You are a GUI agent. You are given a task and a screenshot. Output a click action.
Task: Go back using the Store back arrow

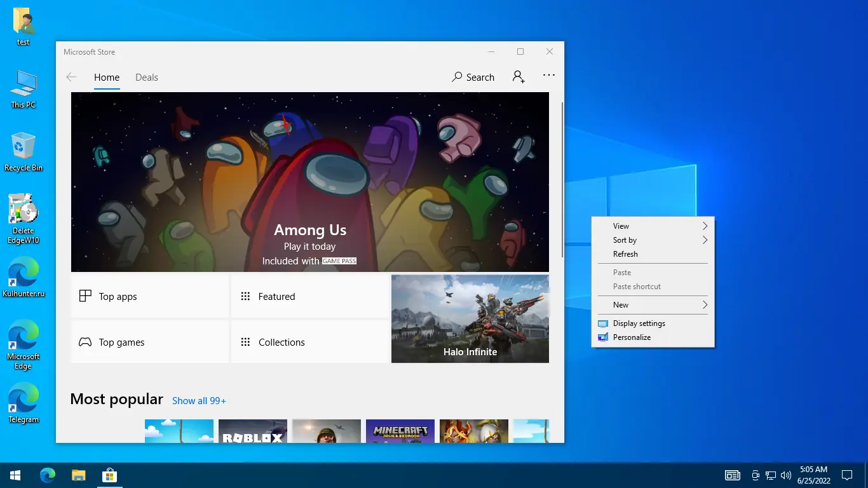pyautogui.click(x=71, y=77)
